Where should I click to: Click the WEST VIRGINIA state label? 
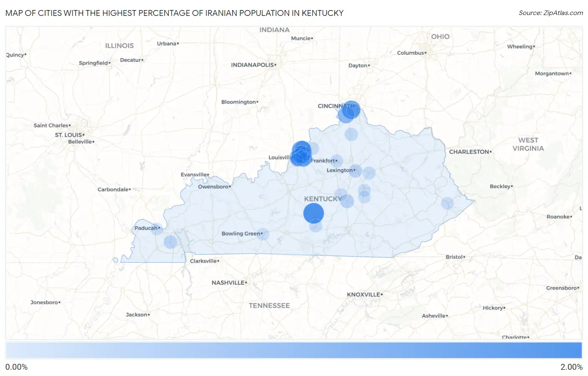[x=528, y=144]
